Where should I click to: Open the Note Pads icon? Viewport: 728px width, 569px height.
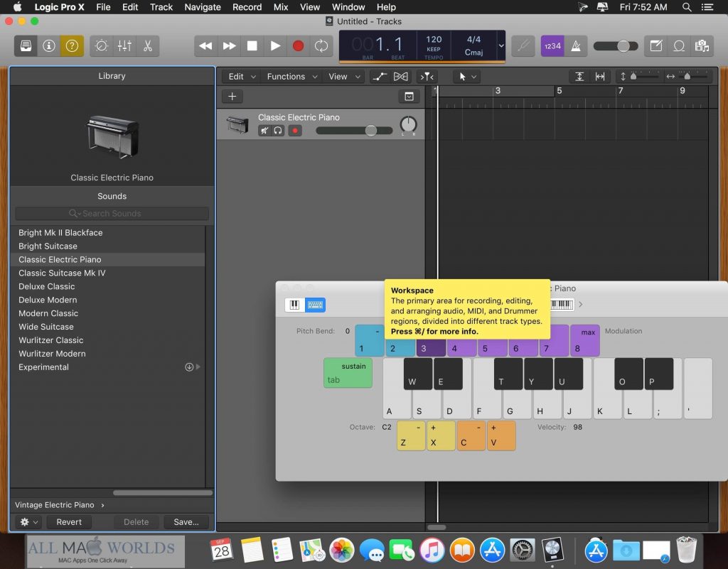tap(656, 46)
